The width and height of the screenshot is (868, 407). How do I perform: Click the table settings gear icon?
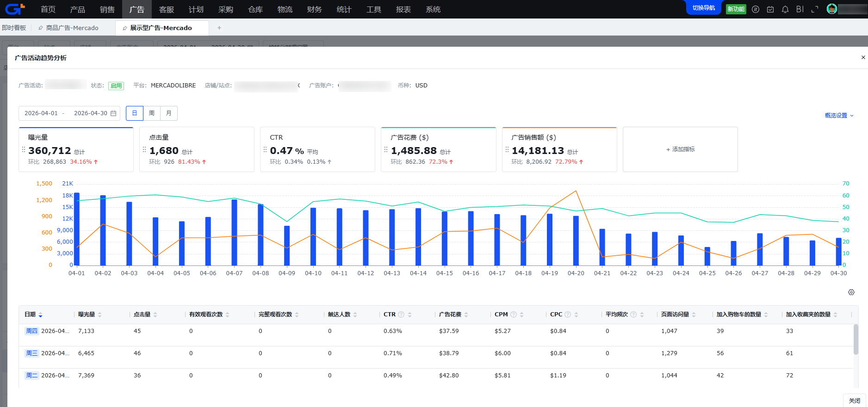[x=851, y=292]
